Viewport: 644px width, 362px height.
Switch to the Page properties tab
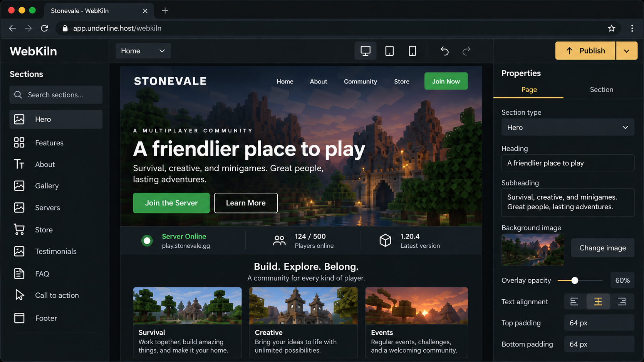coord(529,90)
